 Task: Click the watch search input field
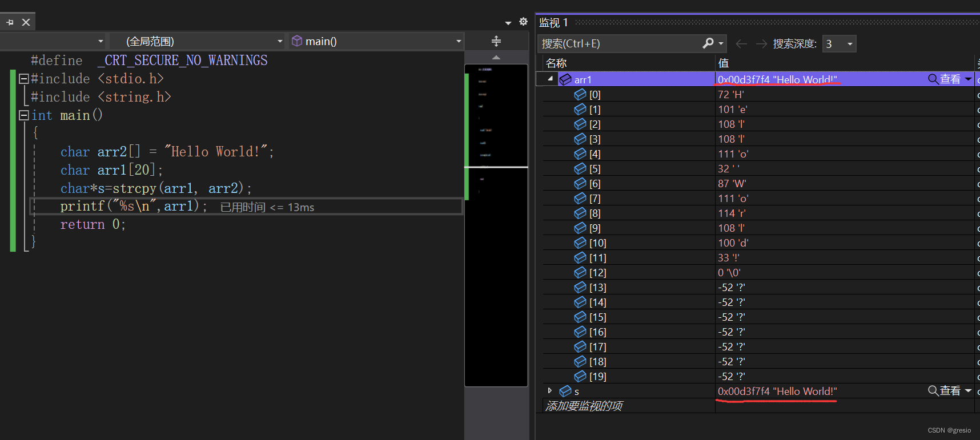[620, 43]
